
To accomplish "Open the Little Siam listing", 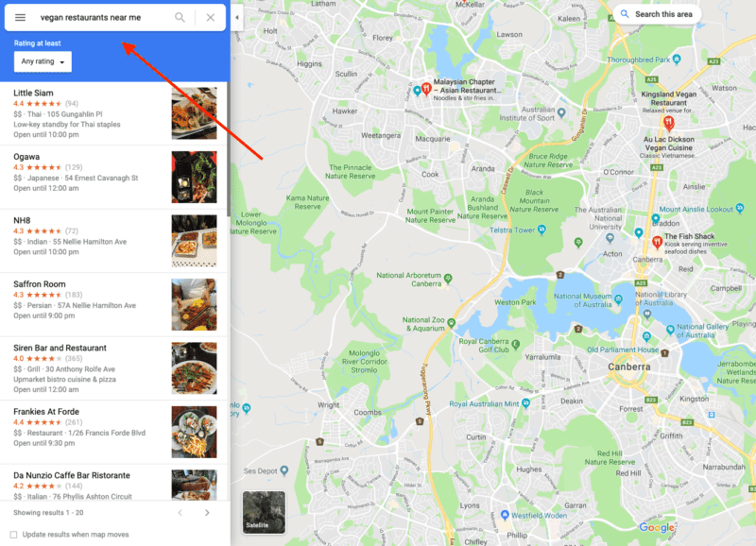I will (x=113, y=113).
